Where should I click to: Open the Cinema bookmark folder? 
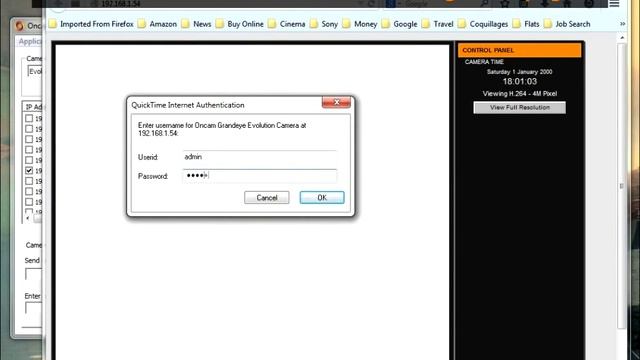coord(287,24)
